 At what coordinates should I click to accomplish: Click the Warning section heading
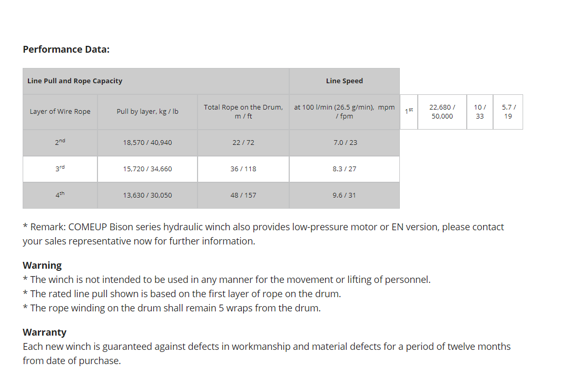(x=42, y=266)
